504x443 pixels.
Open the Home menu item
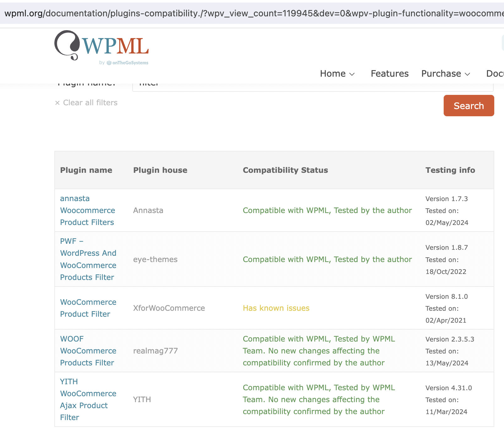point(333,74)
